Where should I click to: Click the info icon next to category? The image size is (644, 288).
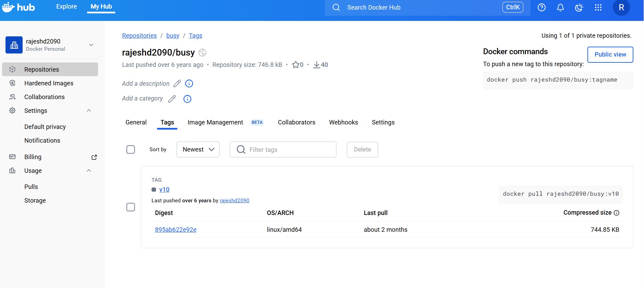click(x=187, y=99)
